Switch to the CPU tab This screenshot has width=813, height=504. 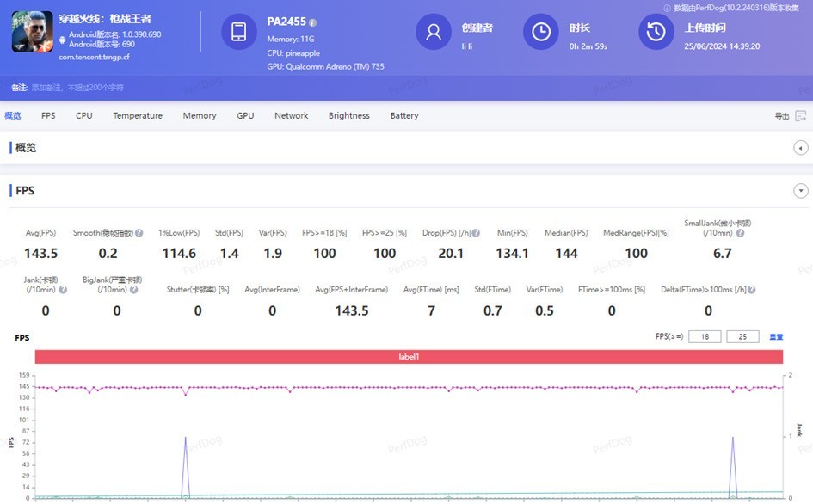(x=83, y=114)
